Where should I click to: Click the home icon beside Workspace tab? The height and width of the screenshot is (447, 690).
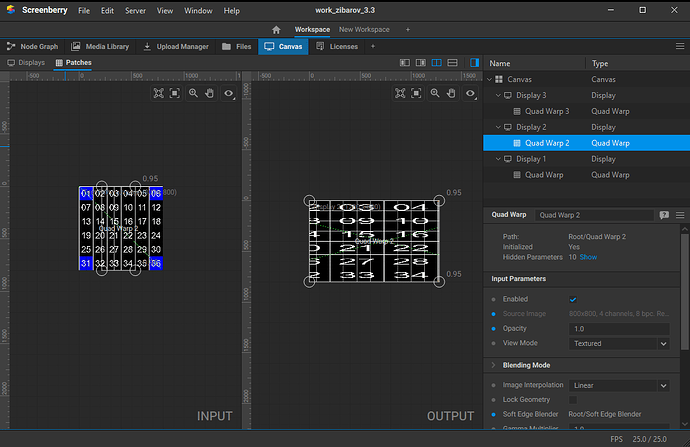[276, 30]
